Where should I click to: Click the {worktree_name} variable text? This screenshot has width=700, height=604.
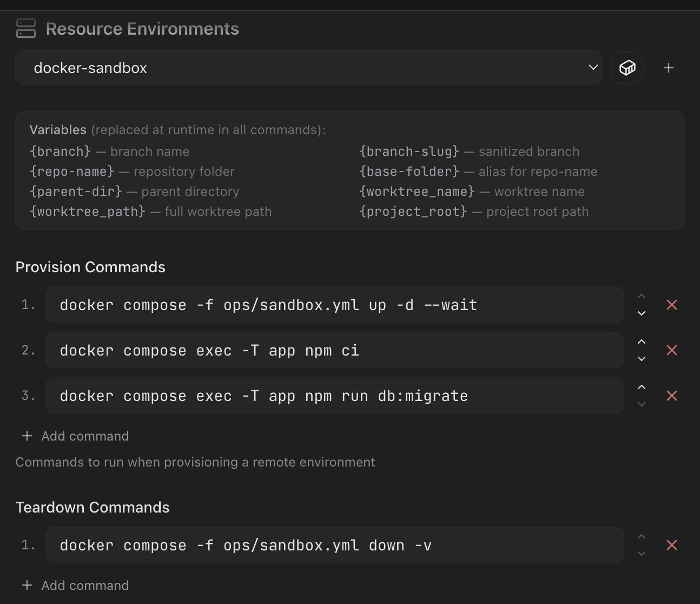417,192
